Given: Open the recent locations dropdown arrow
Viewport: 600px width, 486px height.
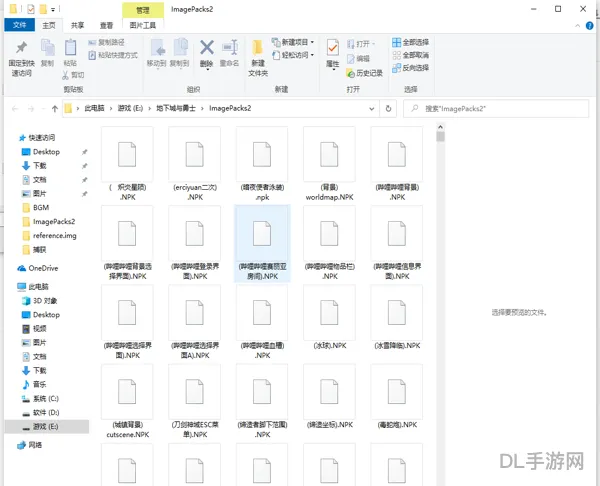Looking at the screenshot, I should coord(43,109).
